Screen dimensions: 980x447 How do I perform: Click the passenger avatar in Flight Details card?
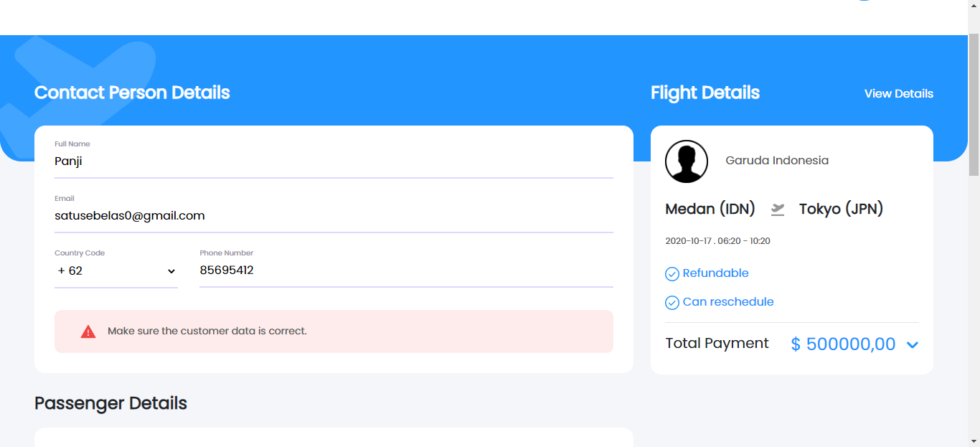(x=686, y=161)
